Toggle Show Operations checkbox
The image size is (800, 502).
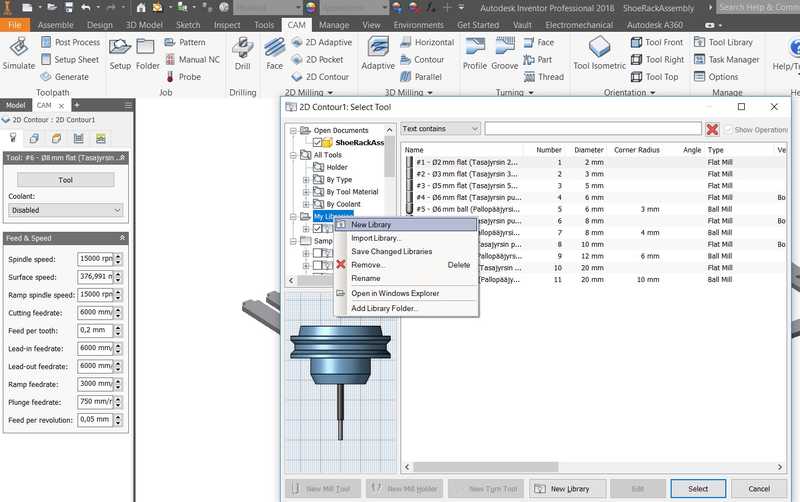pos(729,130)
